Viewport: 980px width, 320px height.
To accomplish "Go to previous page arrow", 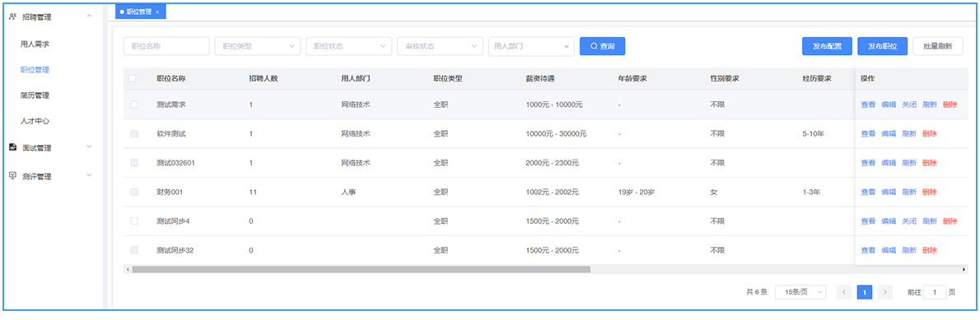I will click(844, 292).
